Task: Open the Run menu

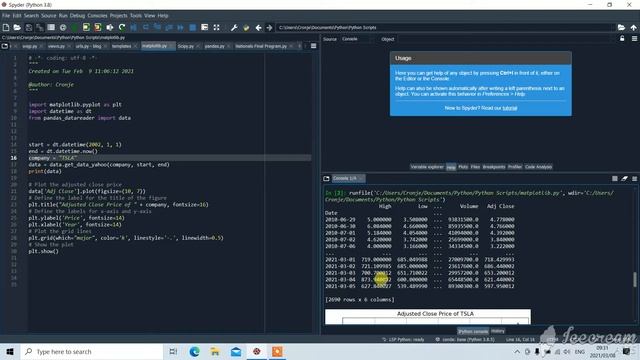Action: point(63,16)
